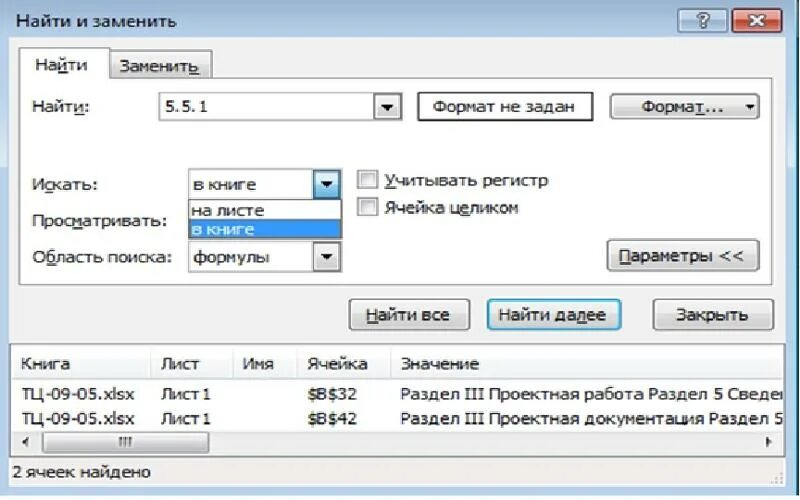Click the Проектная документация result value
Viewport: 800px width, 500px height.
(591, 418)
